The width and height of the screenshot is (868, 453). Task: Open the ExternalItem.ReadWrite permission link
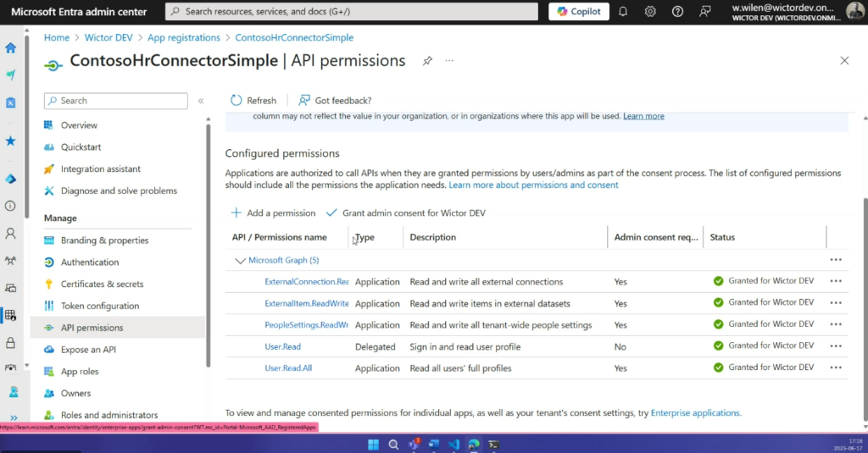[x=307, y=303]
